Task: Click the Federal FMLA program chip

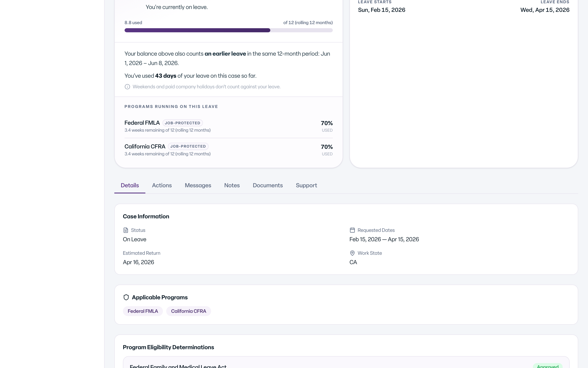Action: pyautogui.click(x=143, y=311)
